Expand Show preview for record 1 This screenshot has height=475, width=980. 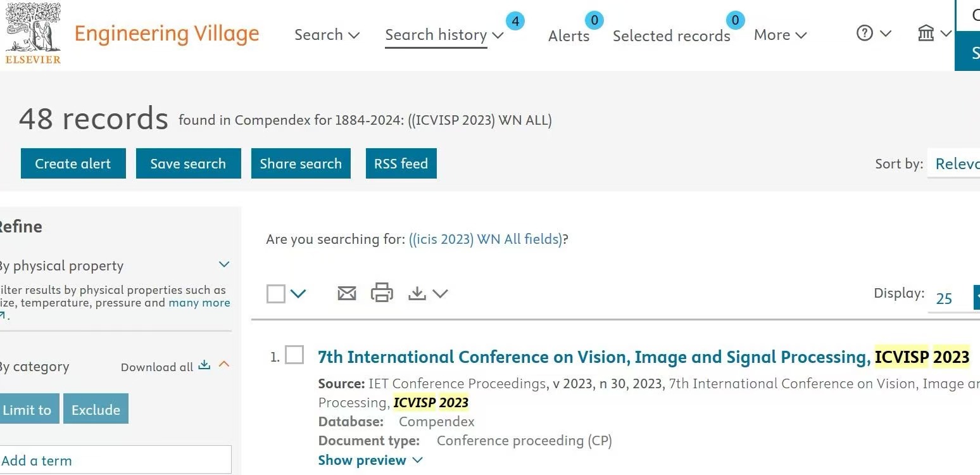[x=370, y=460]
